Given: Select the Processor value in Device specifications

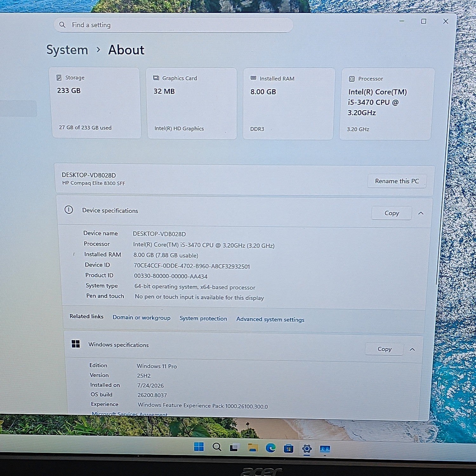Looking at the screenshot, I should point(204,245).
